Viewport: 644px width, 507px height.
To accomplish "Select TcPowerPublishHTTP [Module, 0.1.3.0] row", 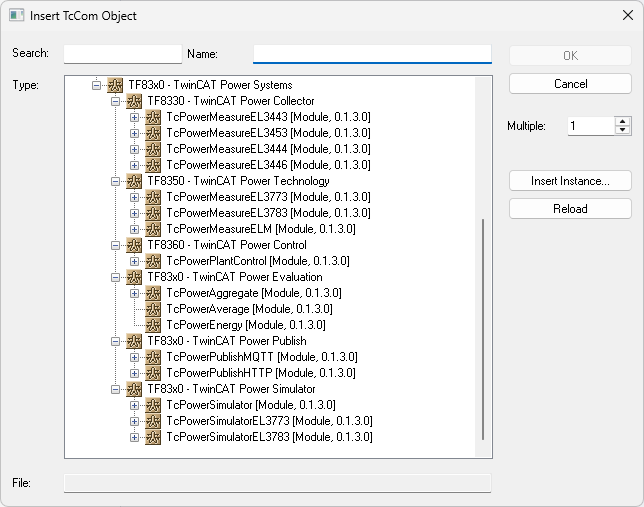I will (x=261, y=373).
